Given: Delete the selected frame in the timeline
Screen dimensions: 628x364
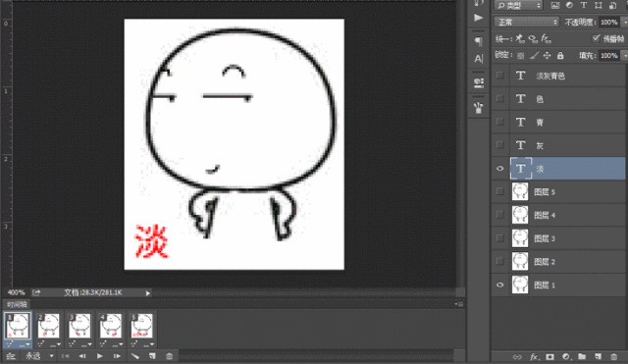Looking at the screenshot, I should point(169,355).
